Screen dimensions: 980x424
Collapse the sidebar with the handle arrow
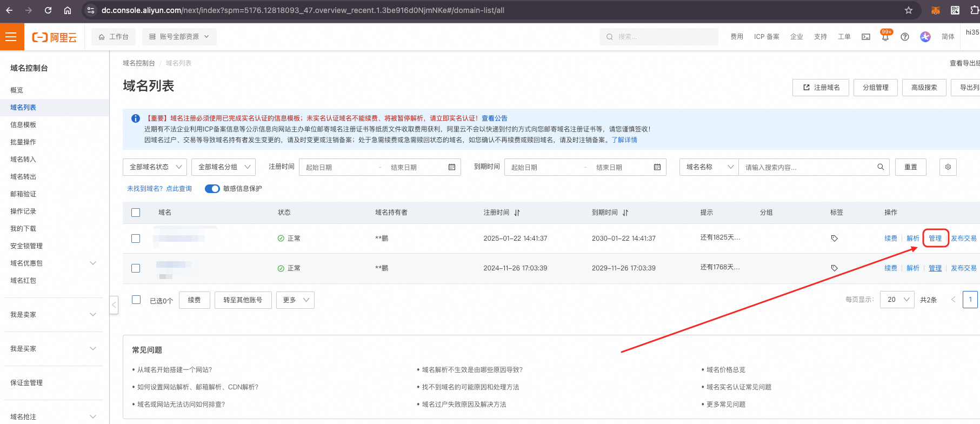[x=114, y=304]
